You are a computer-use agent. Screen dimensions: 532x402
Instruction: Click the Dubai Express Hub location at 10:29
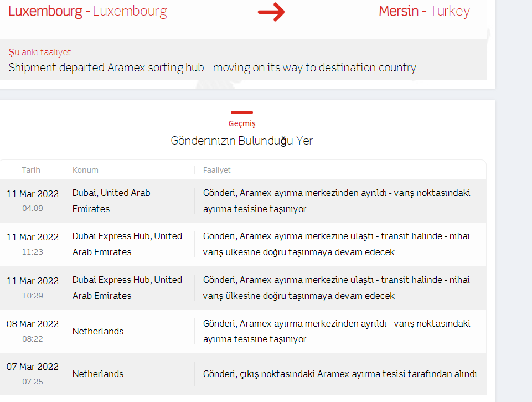tap(127, 287)
